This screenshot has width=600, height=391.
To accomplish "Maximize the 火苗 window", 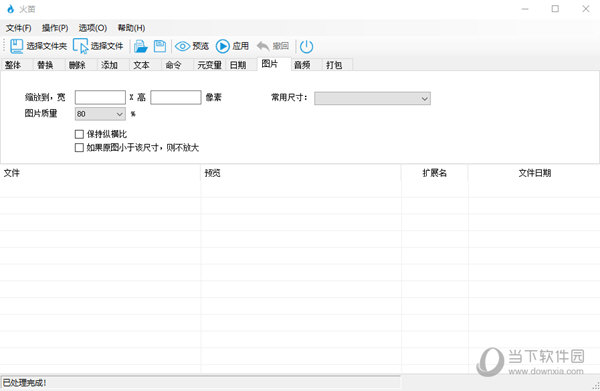I will [x=555, y=9].
